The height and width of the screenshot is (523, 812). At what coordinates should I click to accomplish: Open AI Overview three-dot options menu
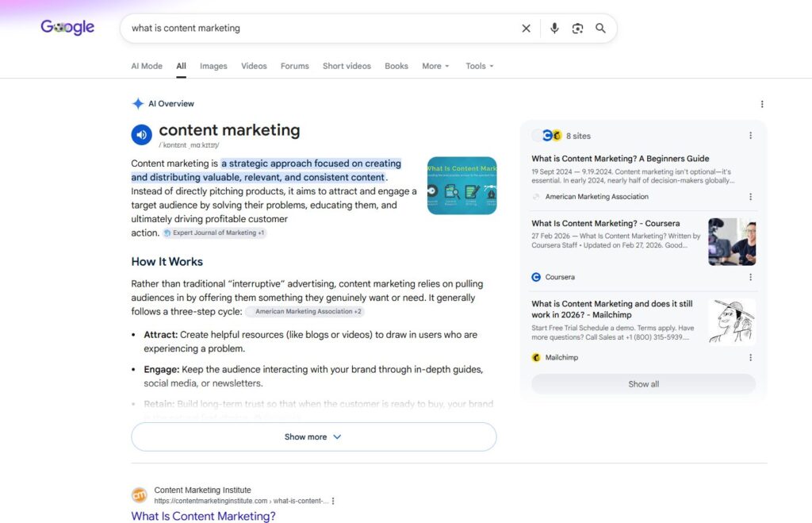[762, 104]
